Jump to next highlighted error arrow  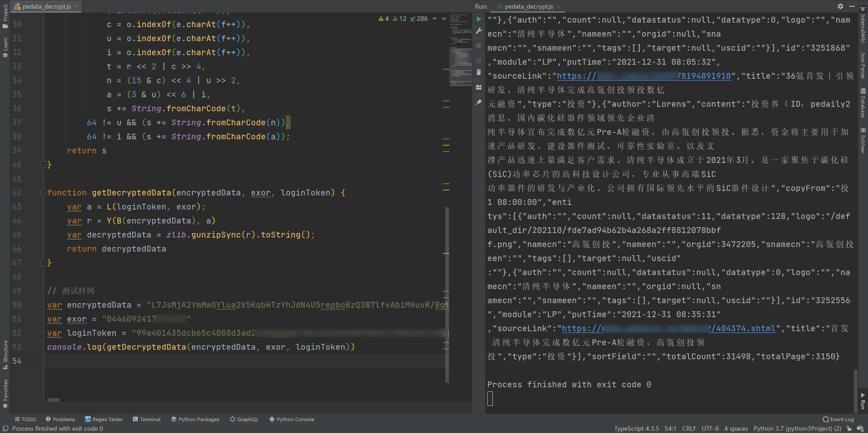pos(444,19)
